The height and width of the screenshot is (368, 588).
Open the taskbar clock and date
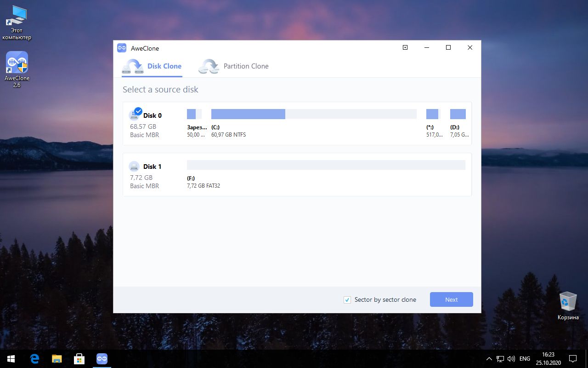tap(548, 359)
